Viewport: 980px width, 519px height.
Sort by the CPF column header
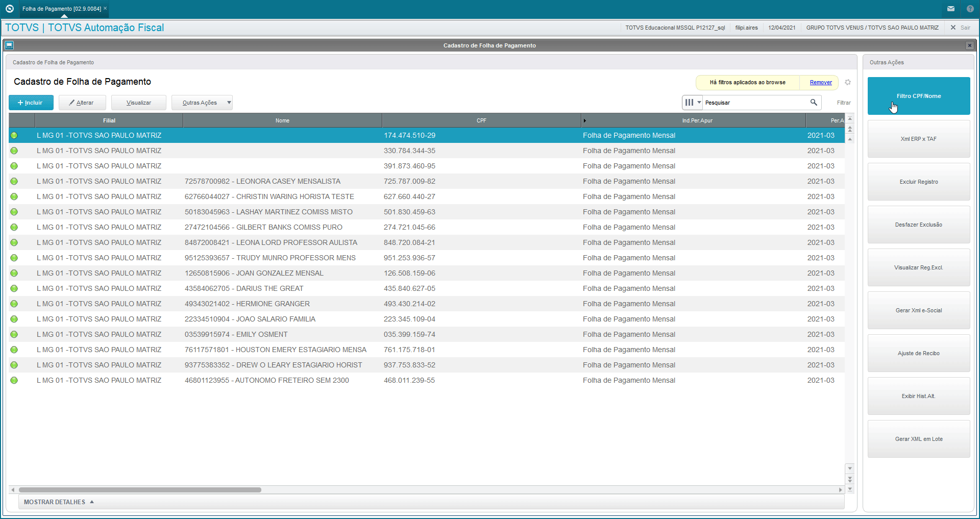tap(481, 120)
